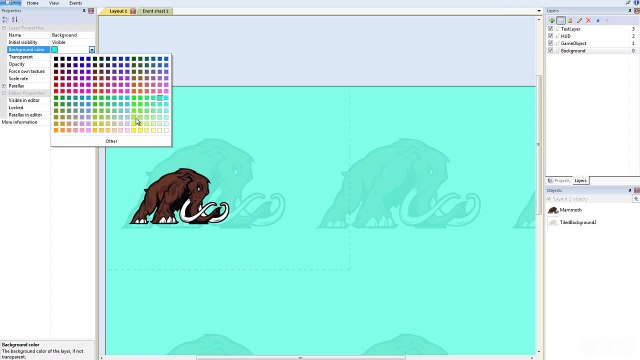
Task: Close the Background color dropdown arrow
Action: pyautogui.click(x=92, y=49)
